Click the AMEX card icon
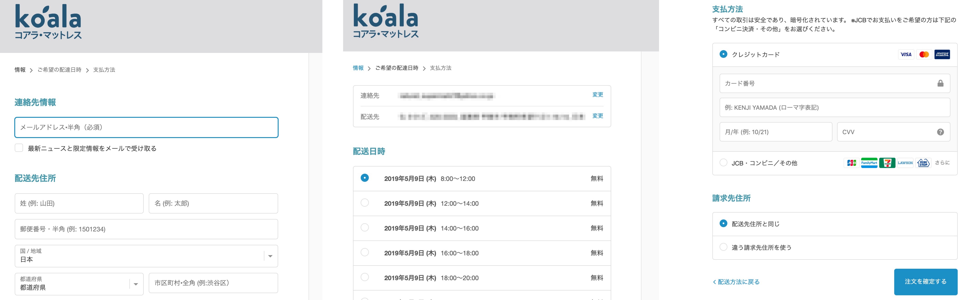Image resolution: width=980 pixels, height=300 pixels. tap(942, 54)
